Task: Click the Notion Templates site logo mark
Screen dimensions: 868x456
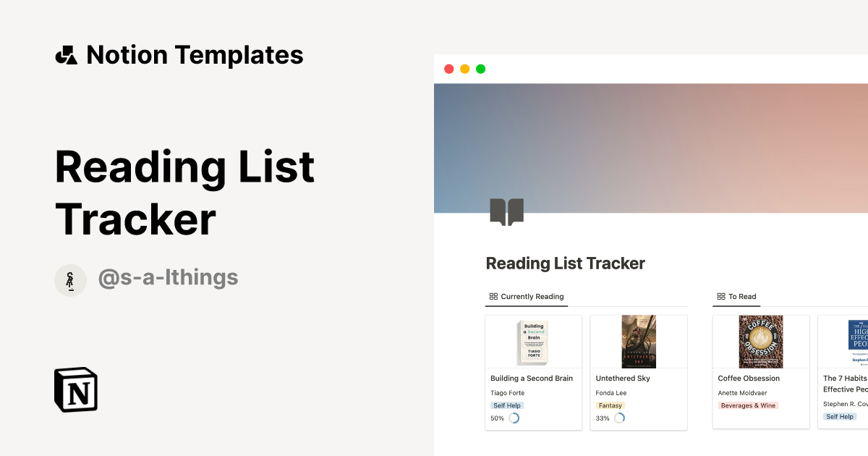Action: click(x=66, y=54)
